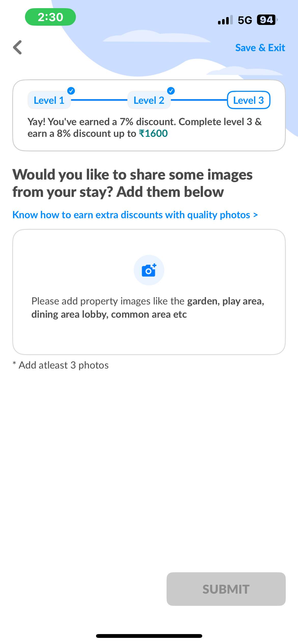Click the Level 2 completed checkmark badge

[171, 91]
